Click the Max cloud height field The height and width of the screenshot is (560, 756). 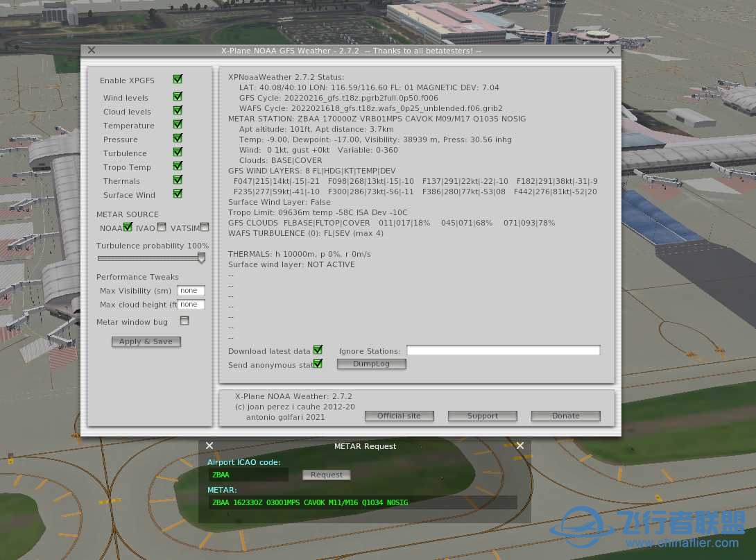(x=191, y=305)
